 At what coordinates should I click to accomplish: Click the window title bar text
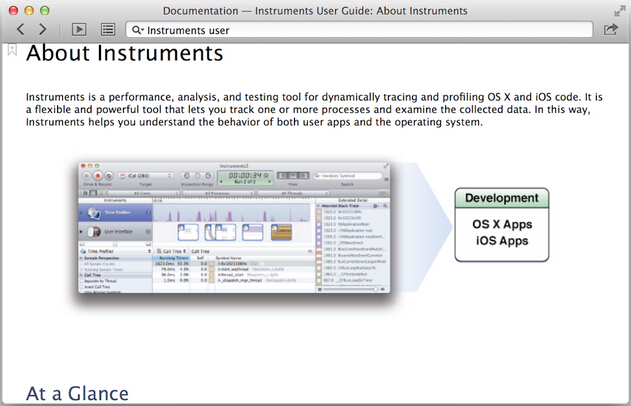click(314, 10)
